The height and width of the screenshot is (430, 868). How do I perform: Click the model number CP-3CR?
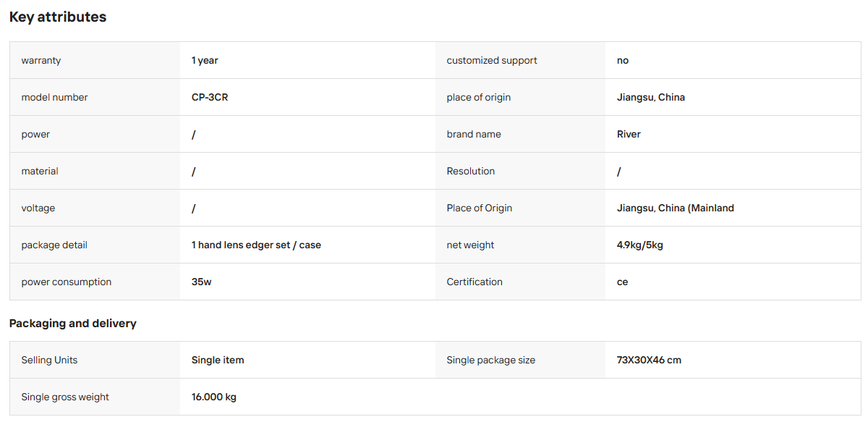[210, 97]
